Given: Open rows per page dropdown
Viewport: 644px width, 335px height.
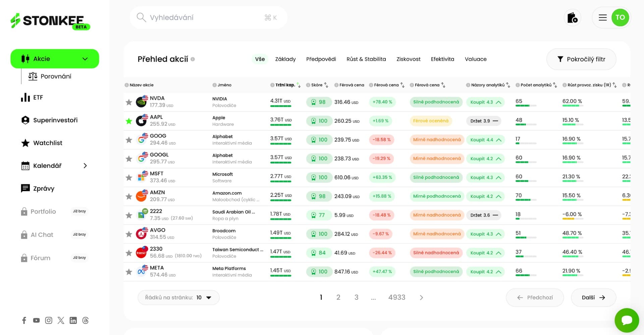Looking at the screenshot, I should point(178,297).
